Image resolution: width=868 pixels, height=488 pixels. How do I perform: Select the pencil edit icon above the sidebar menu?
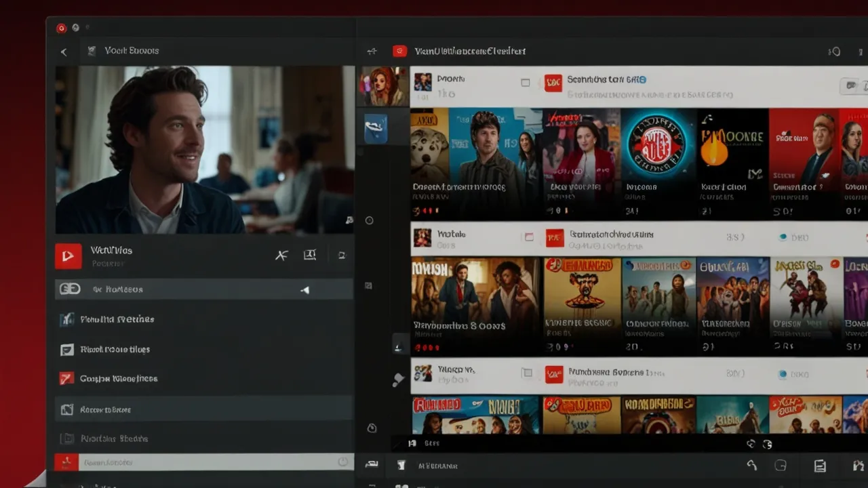281,255
